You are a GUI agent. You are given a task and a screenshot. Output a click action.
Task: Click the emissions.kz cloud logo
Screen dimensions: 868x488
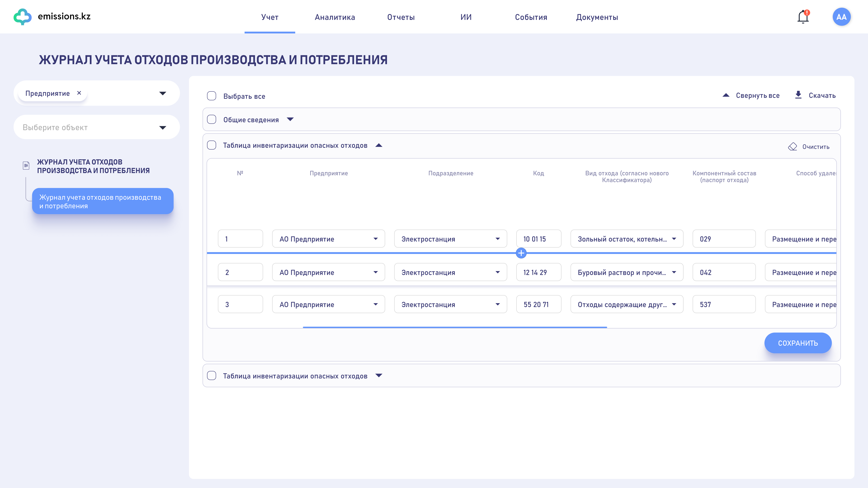(22, 17)
